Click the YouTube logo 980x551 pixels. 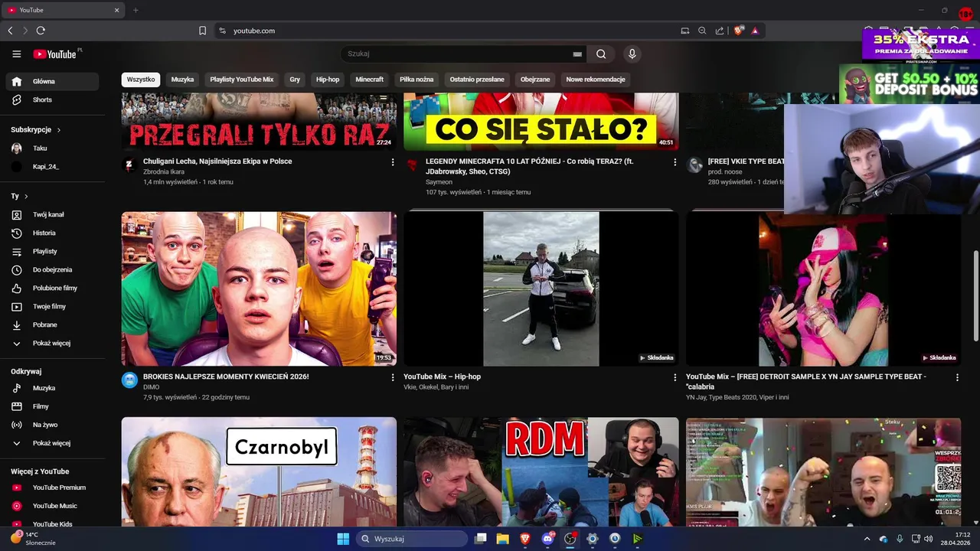coord(54,54)
